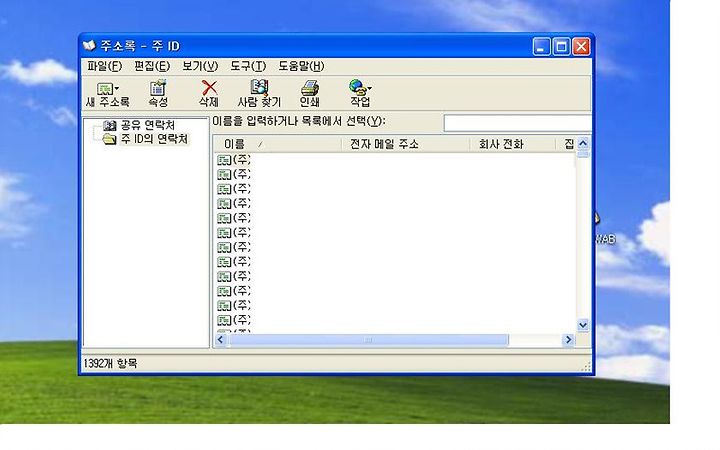720x450 pixels.
Task: Maximize the 주소록 window
Action: tap(561, 46)
